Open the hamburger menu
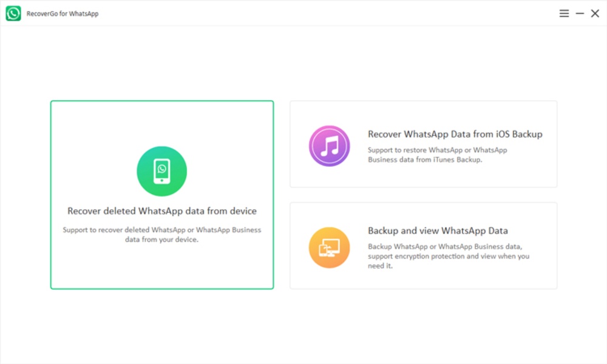This screenshot has height=364, width=607. pos(564,13)
